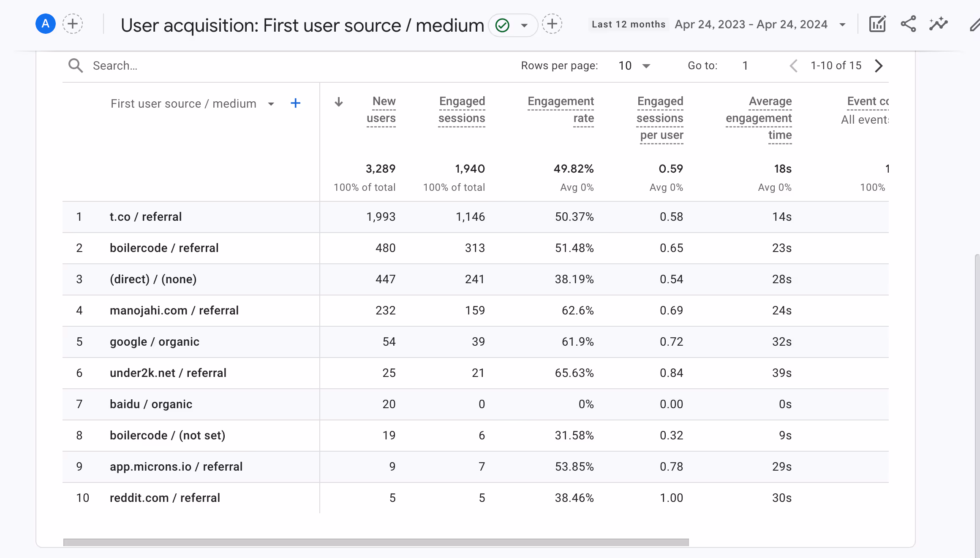
Task: Click the dashed plus icon after the report title
Action: click(552, 24)
